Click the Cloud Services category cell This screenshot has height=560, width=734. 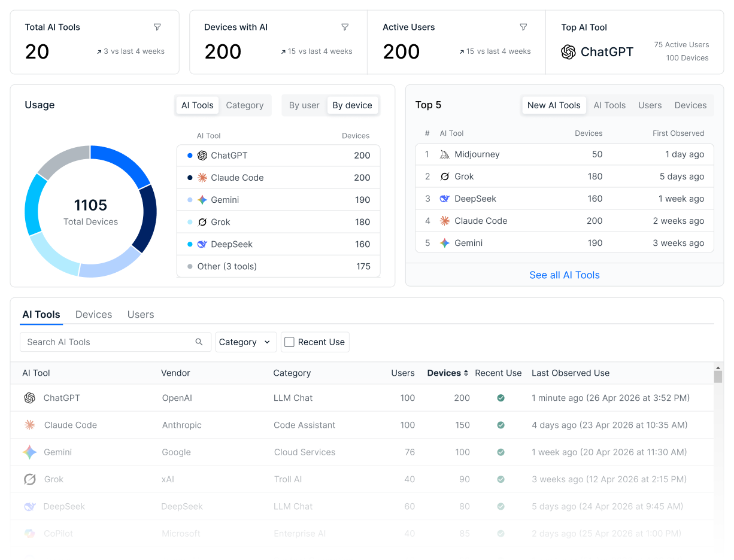pos(305,452)
